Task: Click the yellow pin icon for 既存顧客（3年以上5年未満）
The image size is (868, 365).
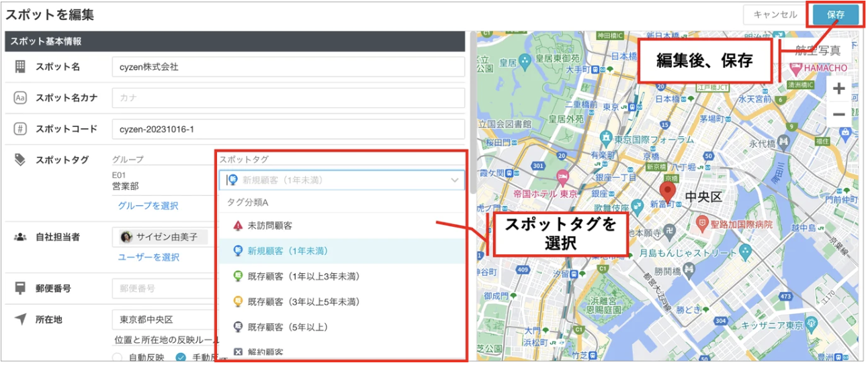Action: (x=237, y=301)
